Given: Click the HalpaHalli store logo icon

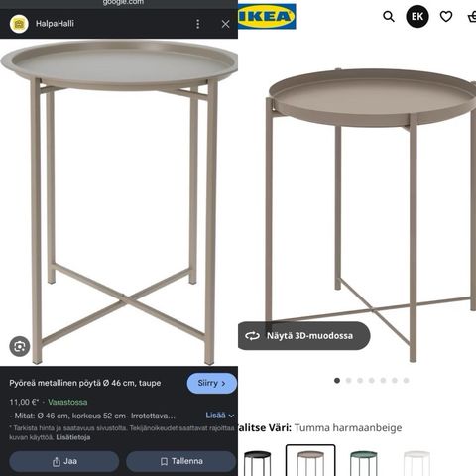Looking at the screenshot, I should (x=19, y=24).
